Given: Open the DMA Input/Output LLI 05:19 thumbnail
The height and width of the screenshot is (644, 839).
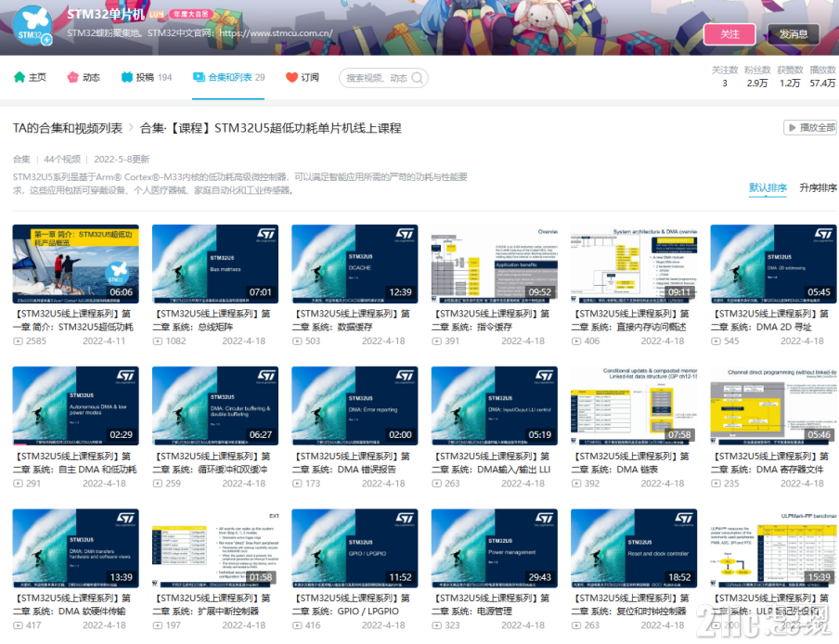Looking at the screenshot, I should (495, 406).
